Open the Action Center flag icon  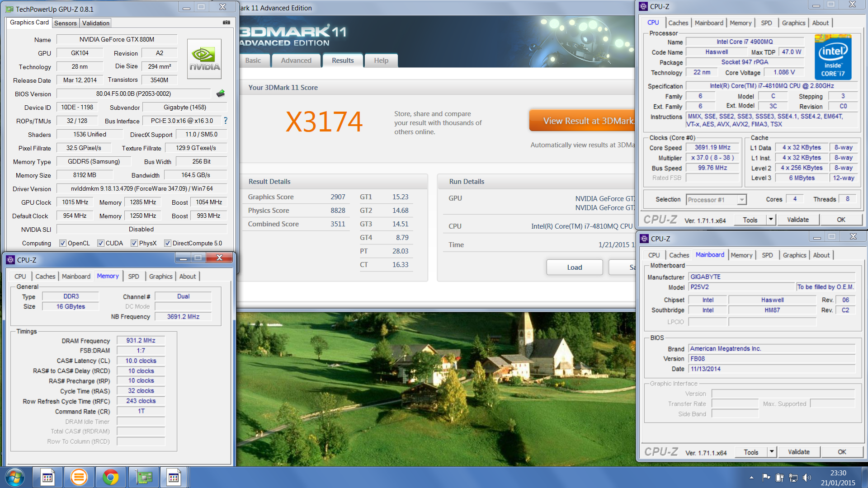tap(766, 478)
